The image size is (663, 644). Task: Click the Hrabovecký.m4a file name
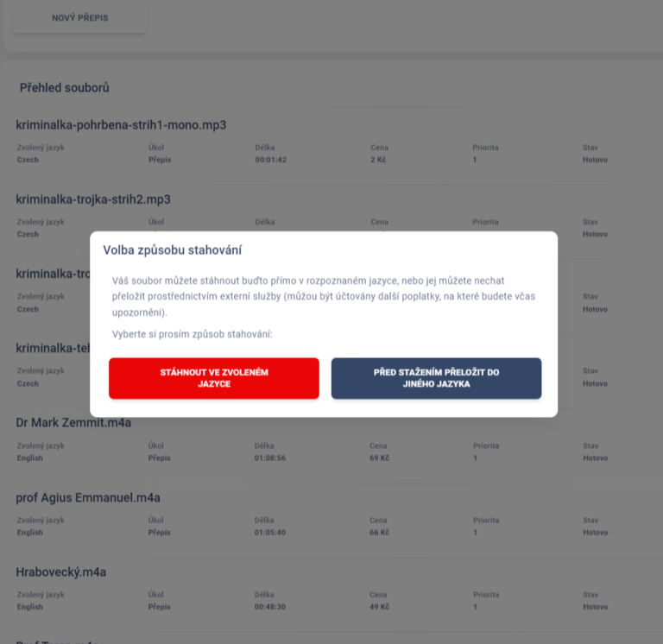coord(60,572)
